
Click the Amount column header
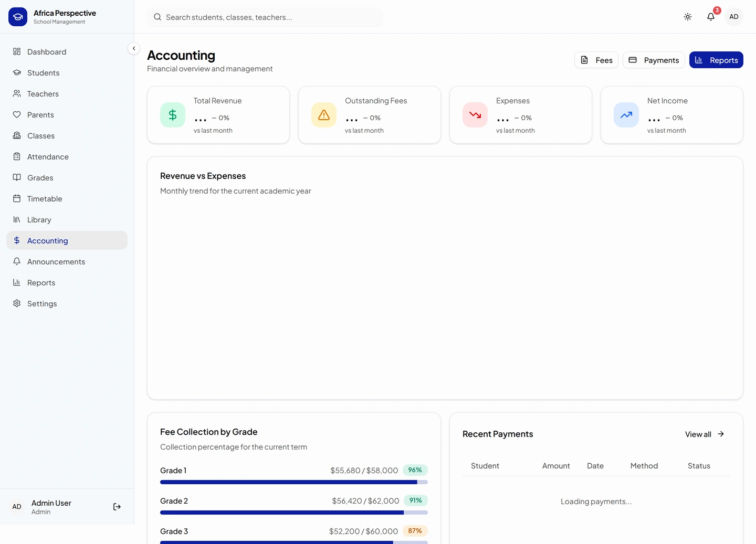[x=556, y=466]
